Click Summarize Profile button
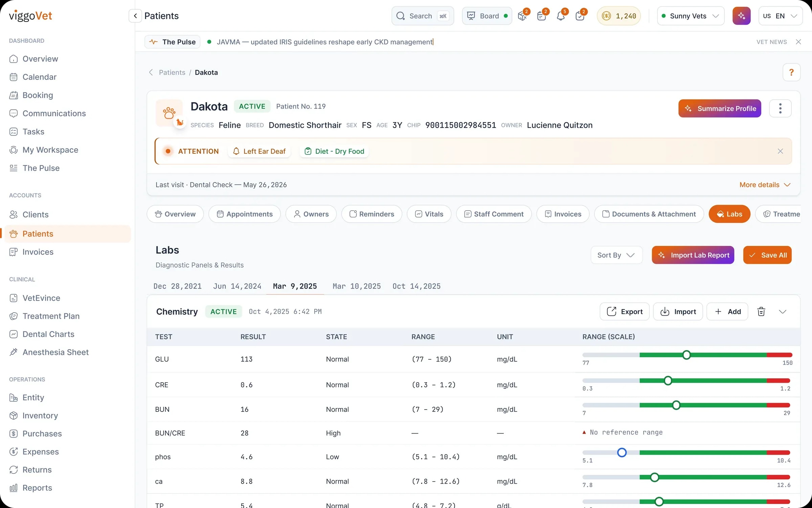The image size is (812, 508). [x=720, y=108]
